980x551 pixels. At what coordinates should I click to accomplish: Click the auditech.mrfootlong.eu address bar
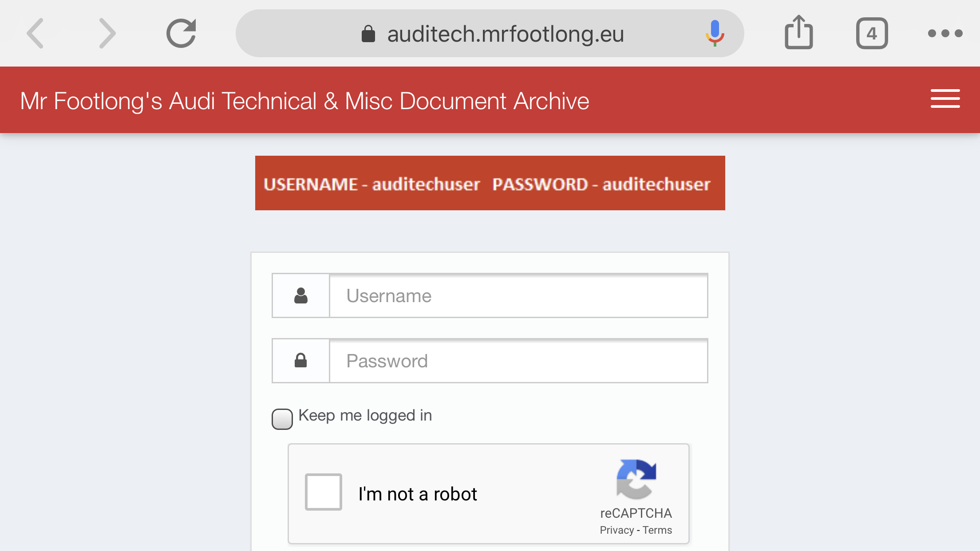490,33
